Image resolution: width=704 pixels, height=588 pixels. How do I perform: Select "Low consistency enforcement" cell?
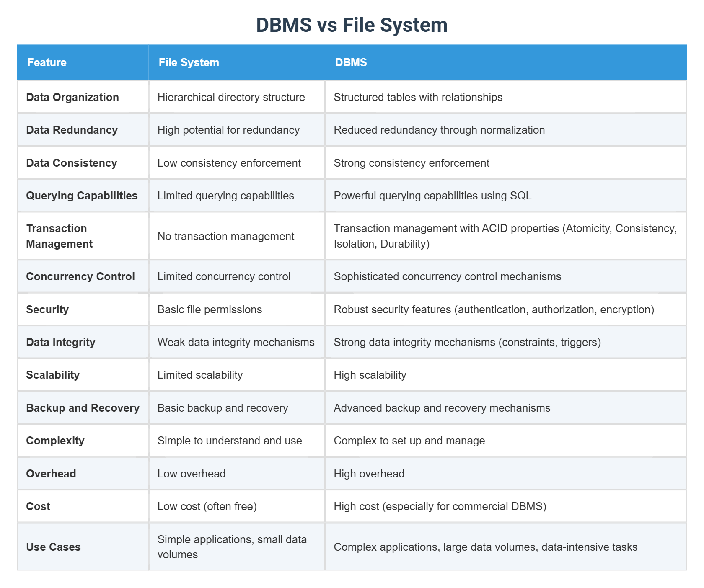click(x=237, y=163)
